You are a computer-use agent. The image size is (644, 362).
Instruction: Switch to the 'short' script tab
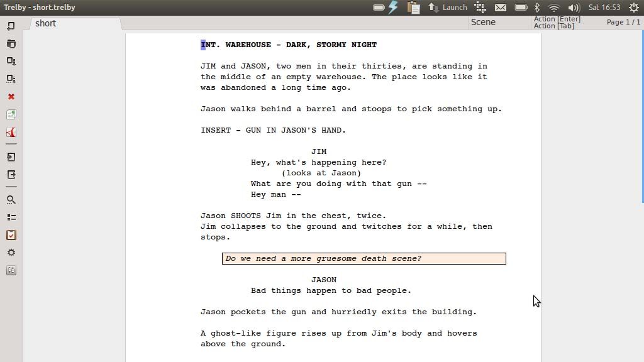45,23
